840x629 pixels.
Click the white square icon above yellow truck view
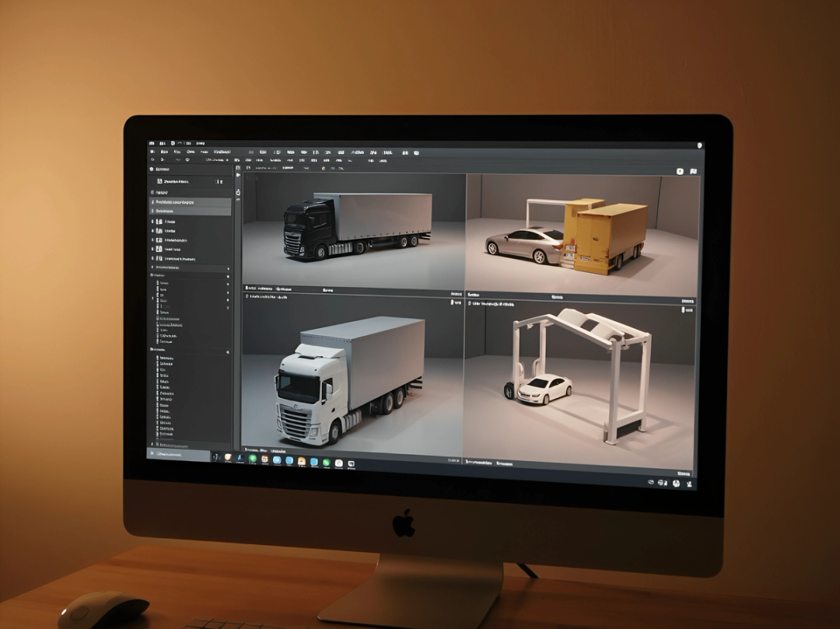680,171
